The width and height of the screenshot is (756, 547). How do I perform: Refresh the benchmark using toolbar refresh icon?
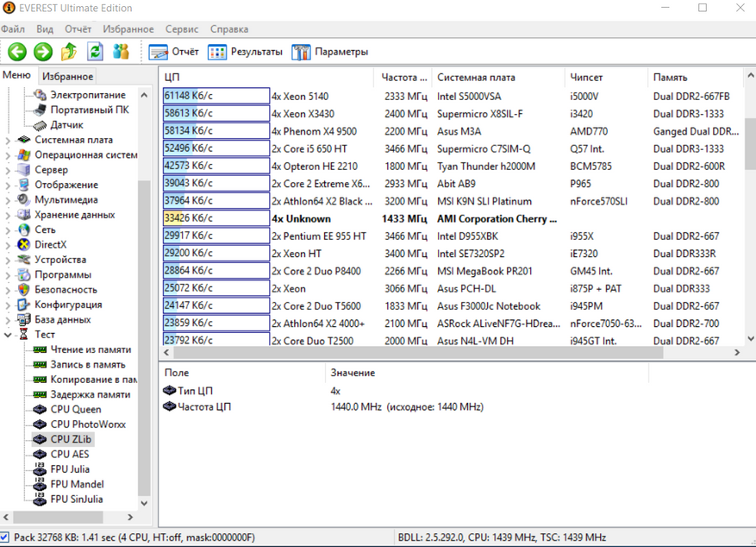point(95,52)
